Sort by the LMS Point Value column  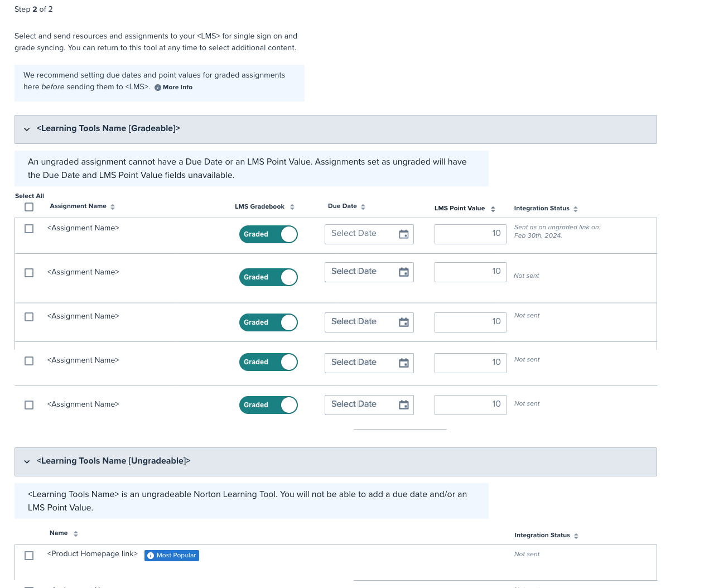click(493, 209)
